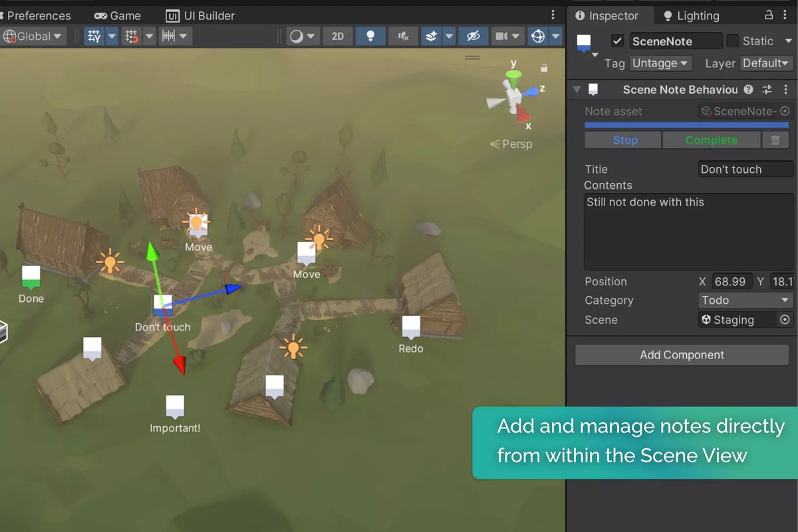Uncheck the SceneNote active checkbox
Viewport: 798px width, 532px height.
tap(618, 41)
